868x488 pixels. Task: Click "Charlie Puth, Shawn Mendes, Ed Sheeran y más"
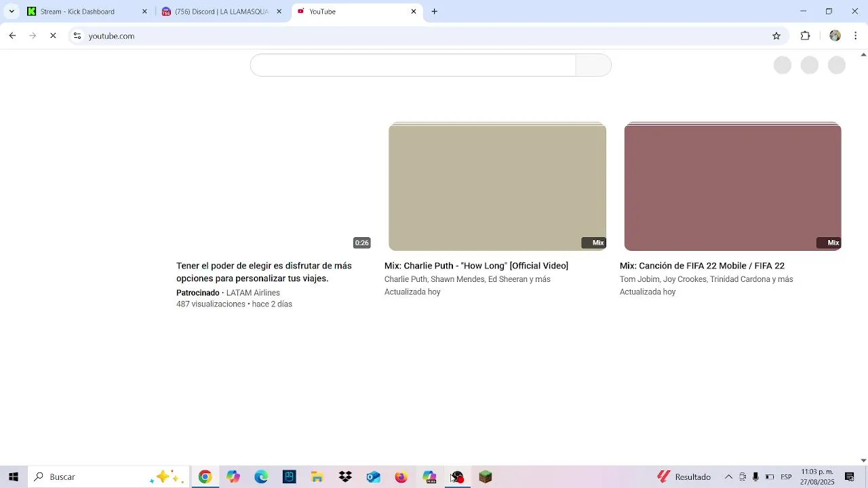[x=467, y=279]
